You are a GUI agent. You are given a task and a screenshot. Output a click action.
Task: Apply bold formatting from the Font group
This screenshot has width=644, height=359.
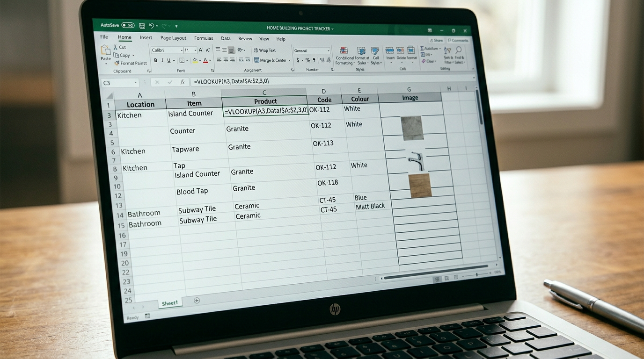156,60
